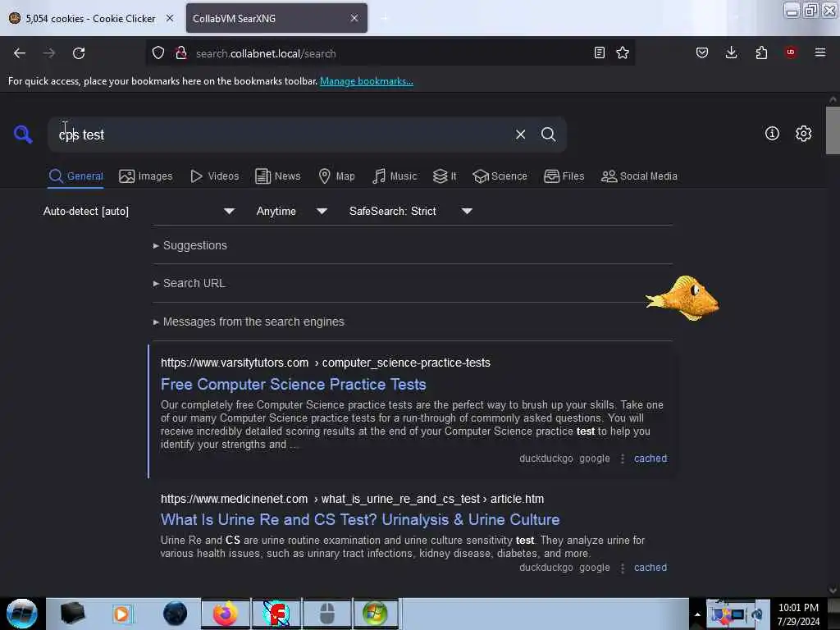Open the extensions puzzle icon
The width and height of the screenshot is (840, 630).
point(761,52)
